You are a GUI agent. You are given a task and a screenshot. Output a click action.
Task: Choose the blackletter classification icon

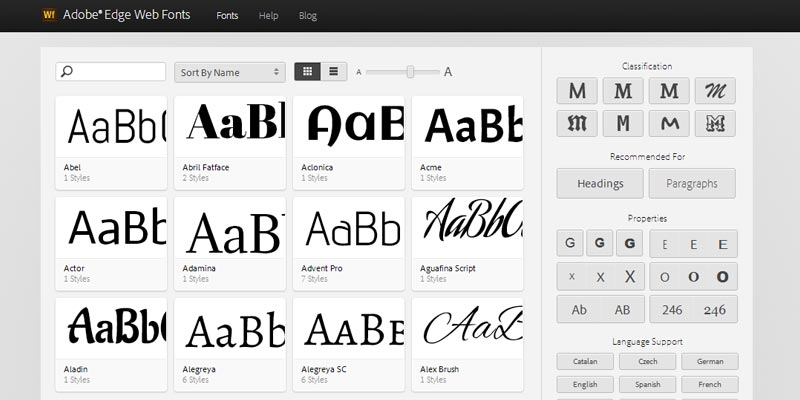(577, 124)
